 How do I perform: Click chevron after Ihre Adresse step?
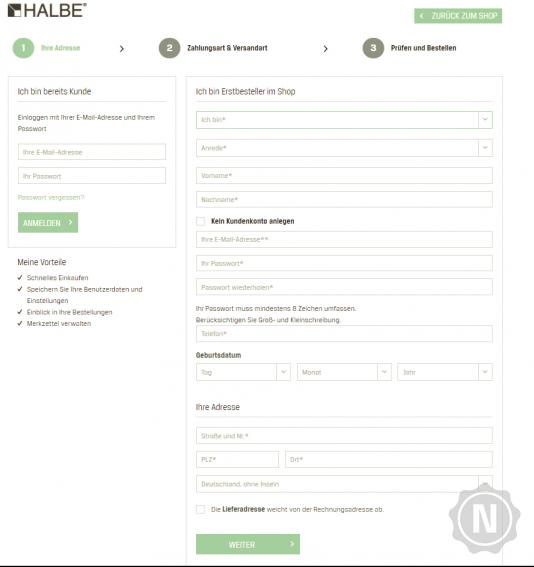[x=122, y=48]
